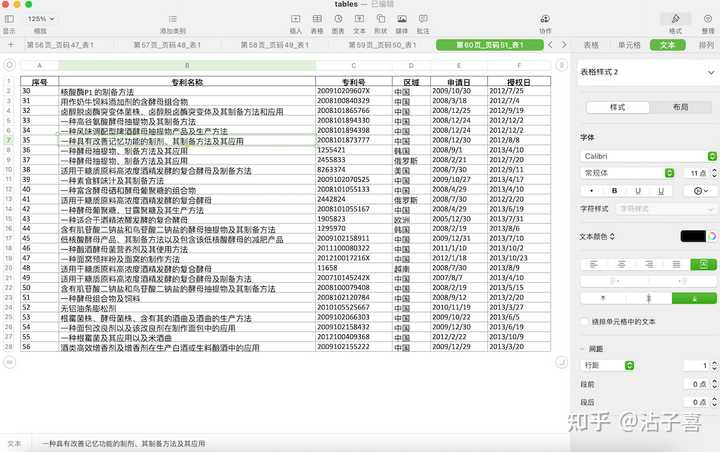Open the 单元格 inspector tab

(x=629, y=45)
